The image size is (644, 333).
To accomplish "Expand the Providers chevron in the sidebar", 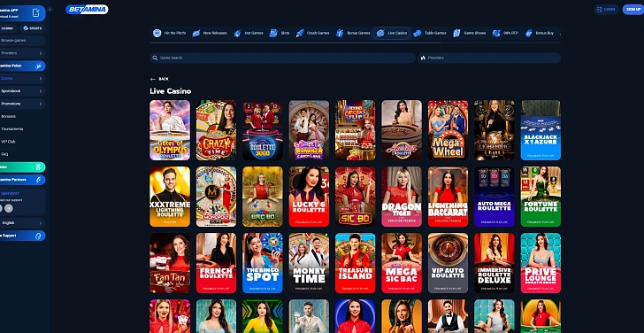I will pyautogui.click(x=41, y=53).
